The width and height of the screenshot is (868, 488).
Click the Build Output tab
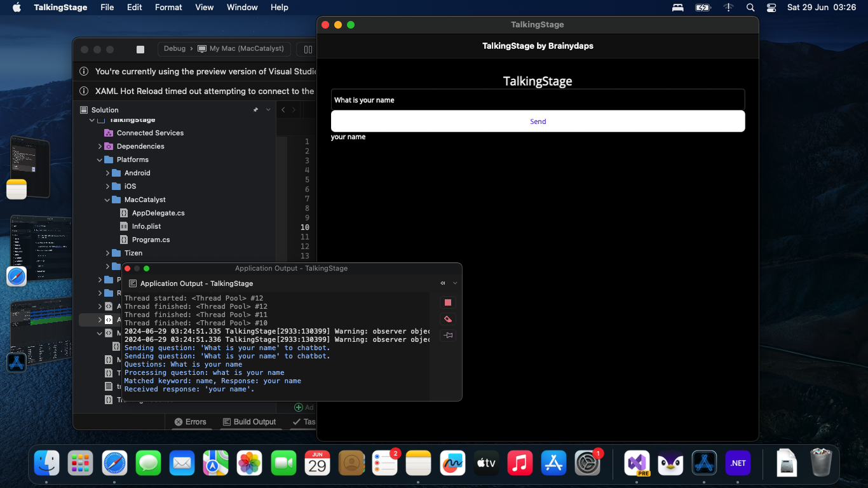tap(249, 422)
